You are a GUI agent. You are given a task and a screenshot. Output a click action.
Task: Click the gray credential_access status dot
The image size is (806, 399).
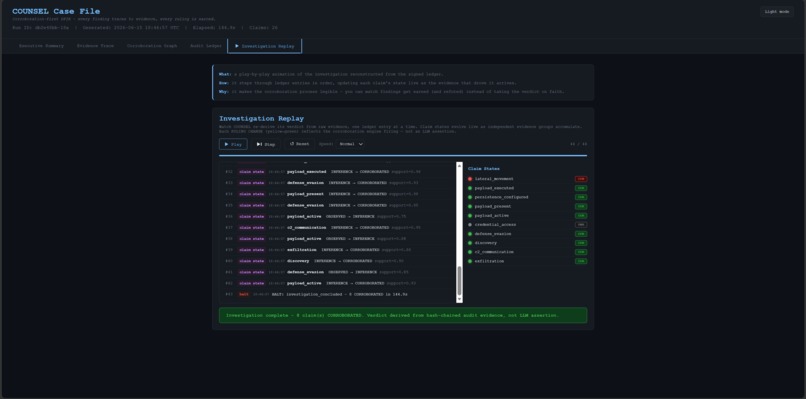[x=470, y=225]
